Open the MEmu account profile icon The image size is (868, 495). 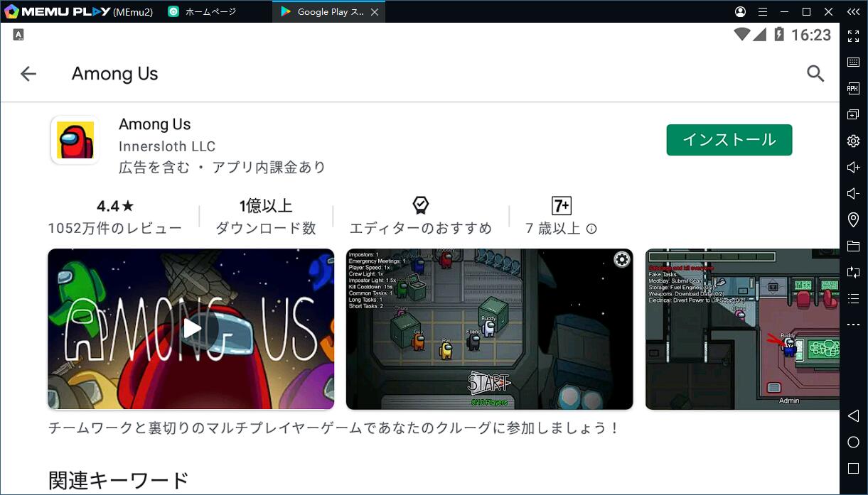point(741,11)
